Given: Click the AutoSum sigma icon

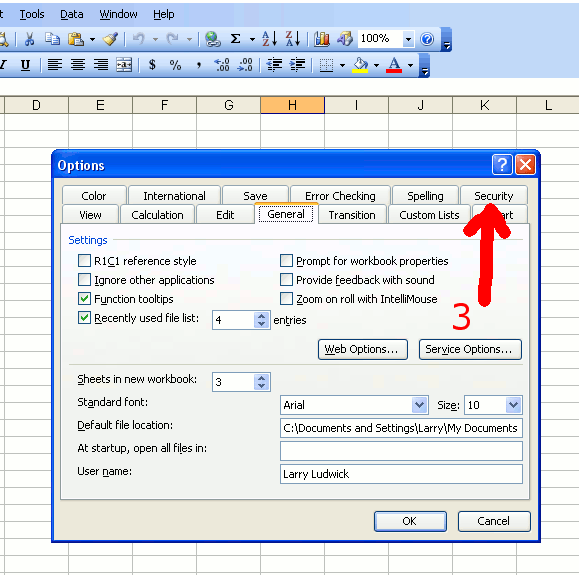Looking at the screenshot, I should click(x=235, y=39).
